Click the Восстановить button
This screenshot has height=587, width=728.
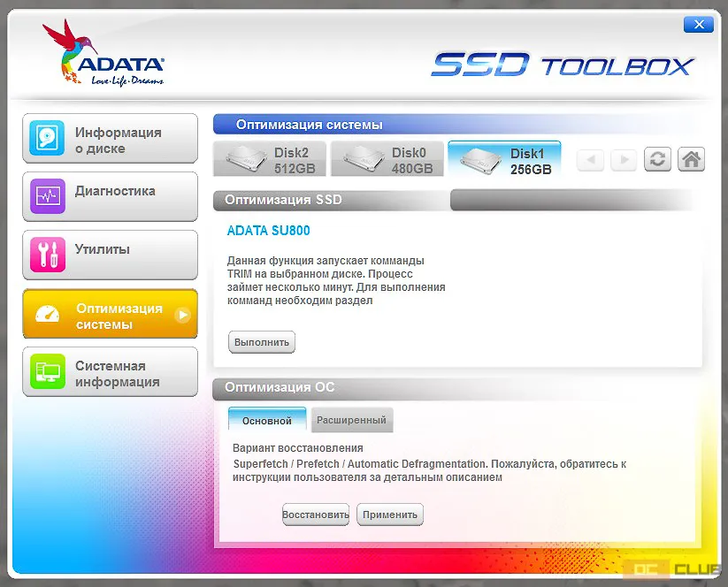coord(316,515)
